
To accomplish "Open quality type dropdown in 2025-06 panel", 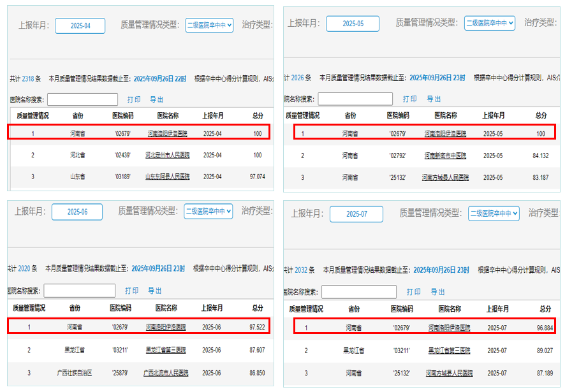I will pyautogui.click(x=209, y=211).
